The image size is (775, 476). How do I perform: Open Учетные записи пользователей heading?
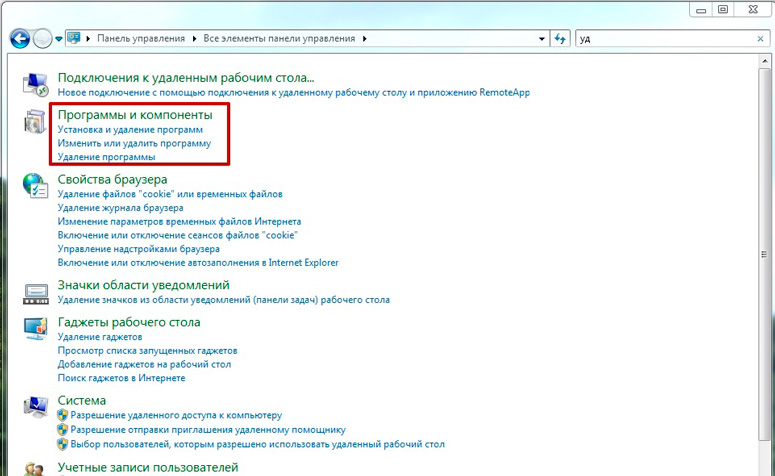coord(148,467)
